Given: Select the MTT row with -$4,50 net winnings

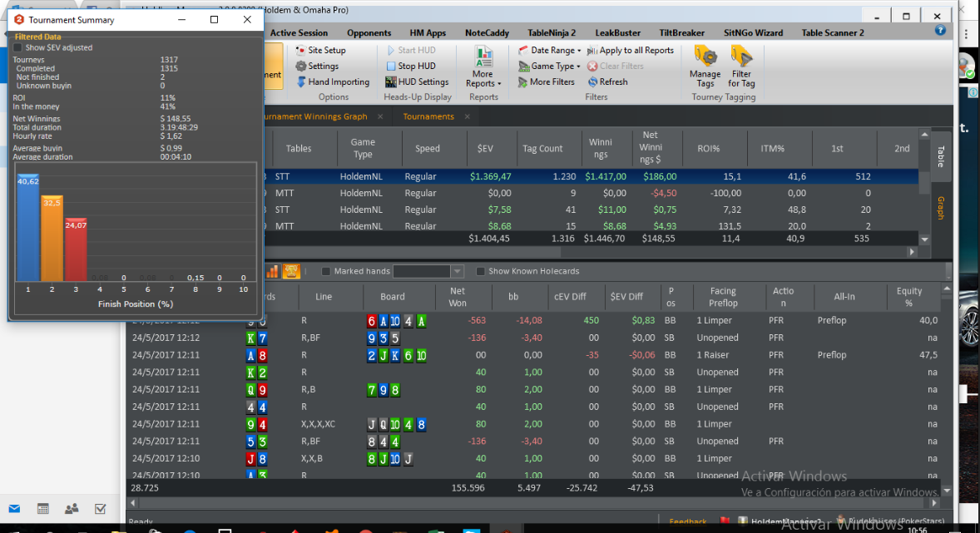Looking at the screenshot, I should (x=591, y=193).
